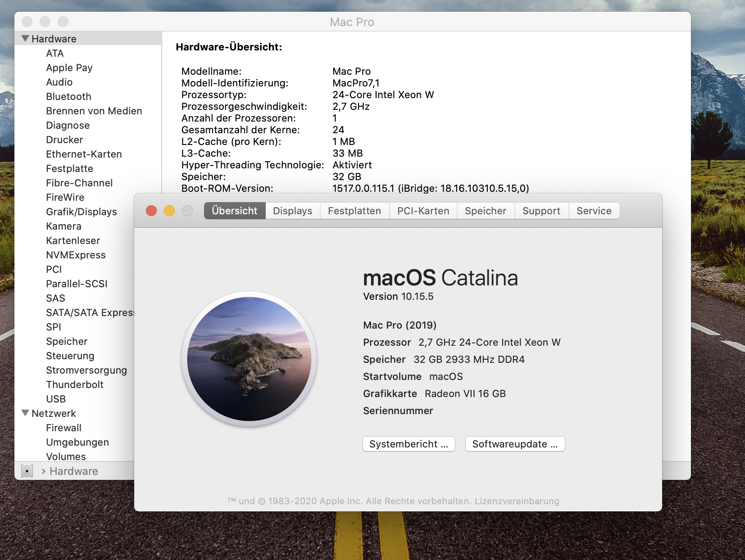The image size is (745, 560).
Task: Select Grafik/Displays in the sidebar
Action: 82,212
